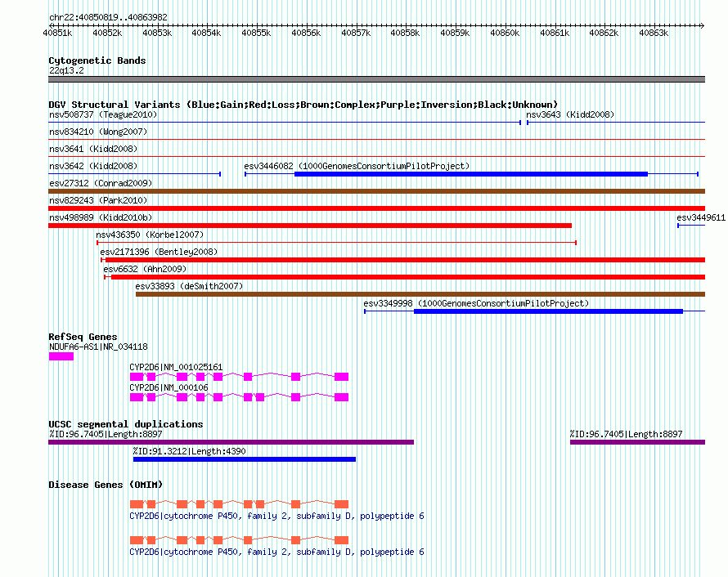The height and width of the screenshot is (577, 728).
Task: Select the esv3446082 thick blue gain bar
Action: pos(471,174)
